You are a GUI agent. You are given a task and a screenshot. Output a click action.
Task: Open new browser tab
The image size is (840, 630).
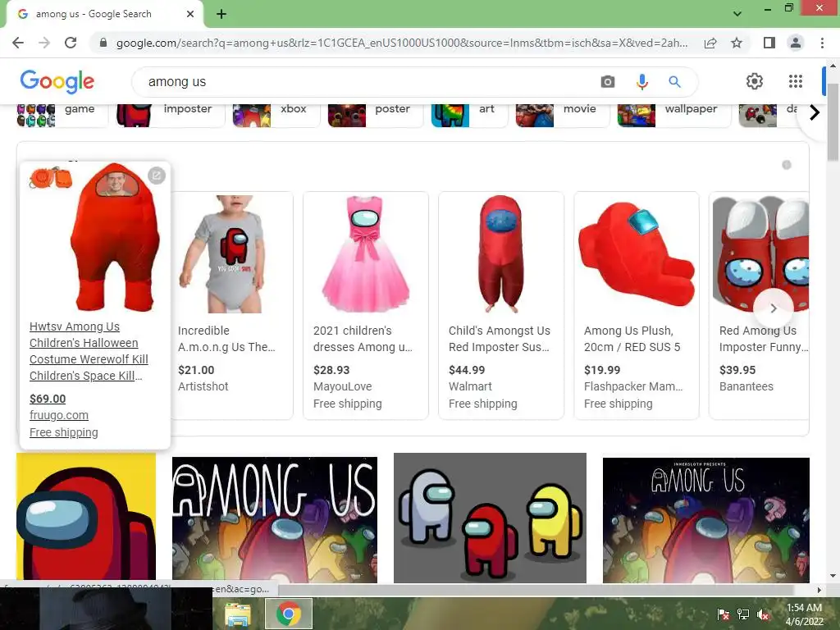coord(221,14)
